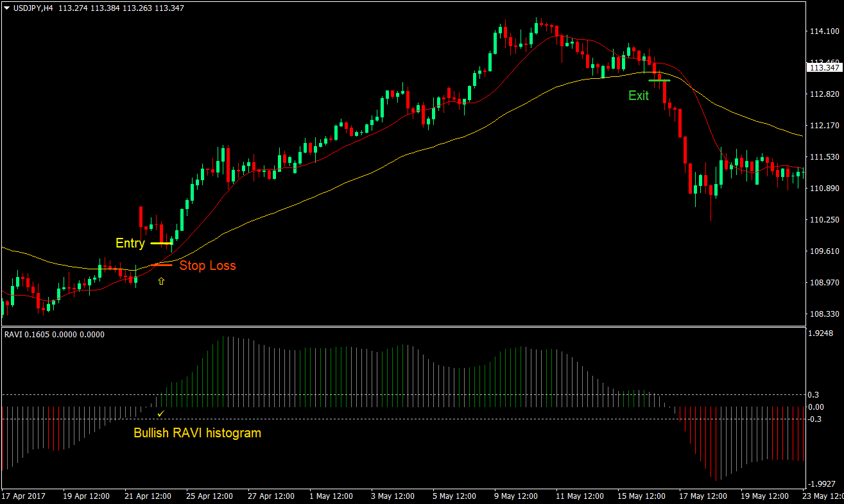The image size is (844, 504).
Task: Select the 17 Apr 2017 axis label
Action: tap(24, 496)
